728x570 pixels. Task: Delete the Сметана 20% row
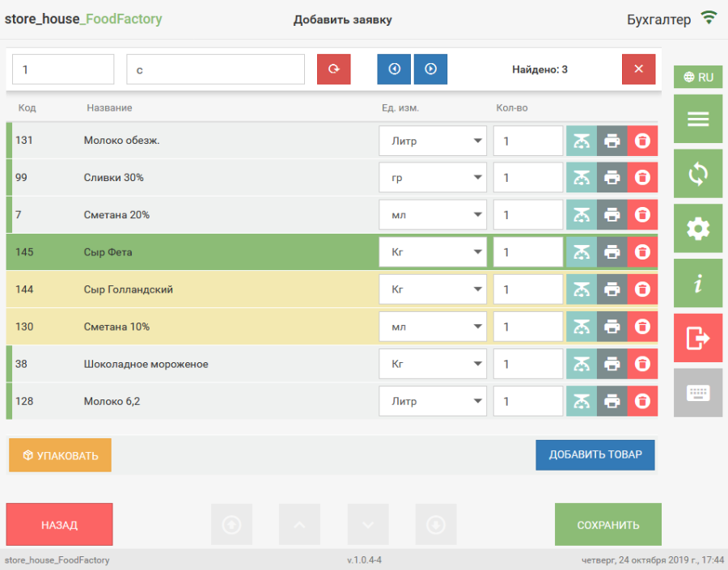[x=642, y=215]
